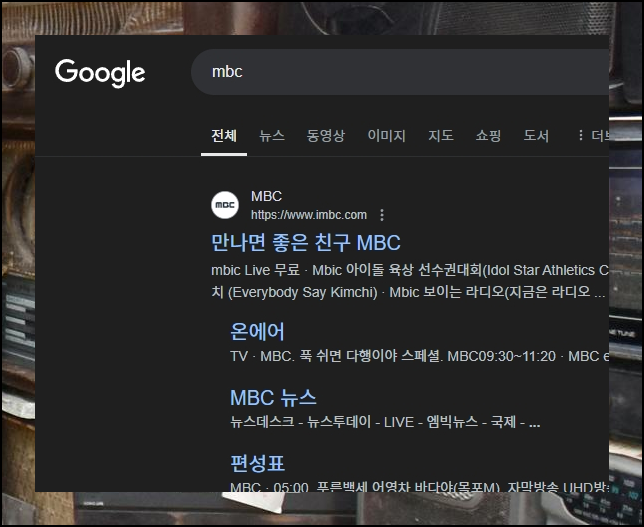Open the 편성표 sitelink

point(257,463)
